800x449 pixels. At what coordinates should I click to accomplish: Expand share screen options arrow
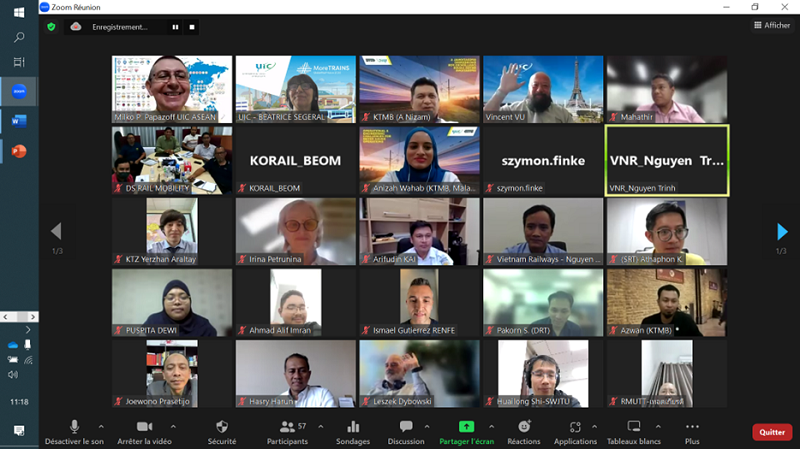click(493, 425)
